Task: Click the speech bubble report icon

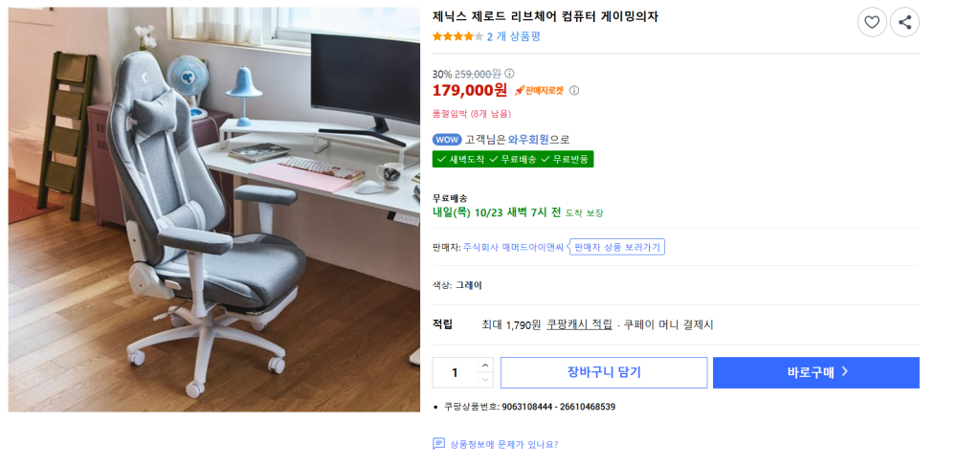Action: [x=438, y=444]
